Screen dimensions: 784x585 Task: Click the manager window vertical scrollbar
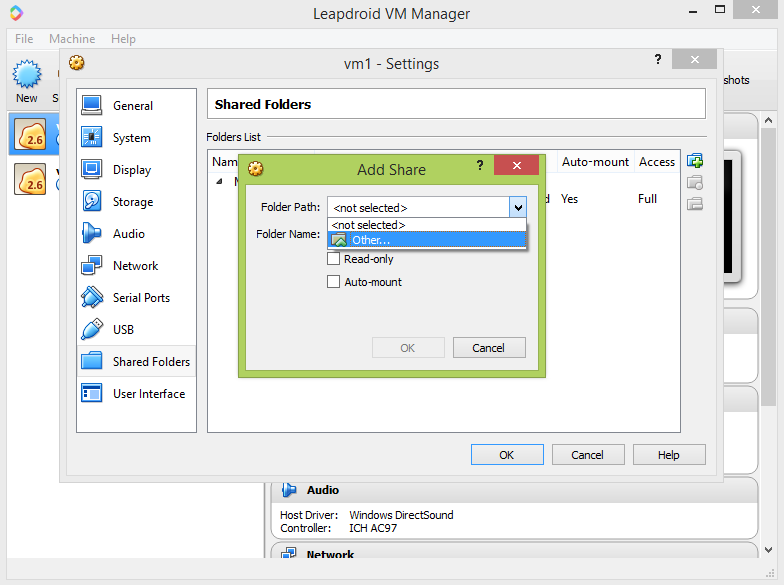(768, 266)
